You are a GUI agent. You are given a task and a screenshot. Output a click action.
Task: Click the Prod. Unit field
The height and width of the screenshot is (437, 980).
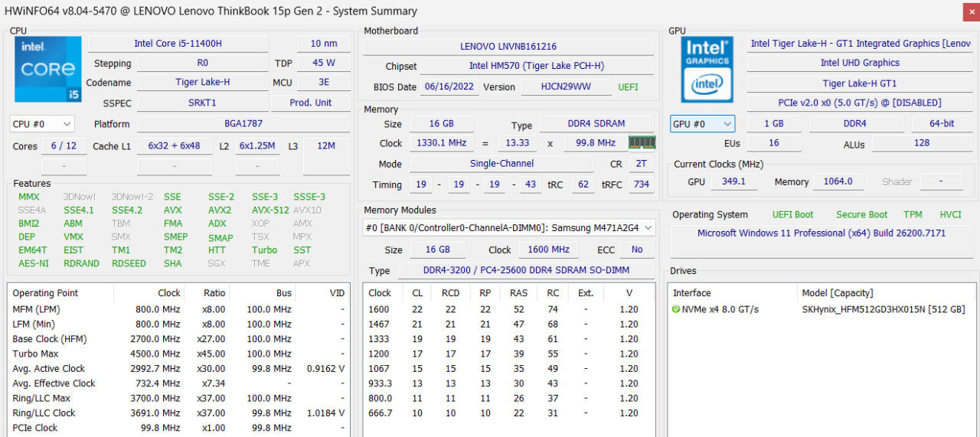tap(311, 103)
